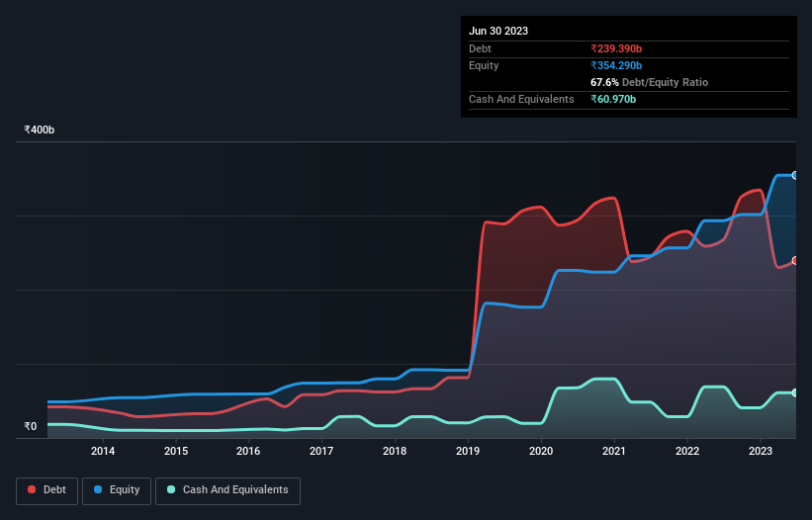
Task: Click the 2014 x-axis label
Action: click(103, 451)
